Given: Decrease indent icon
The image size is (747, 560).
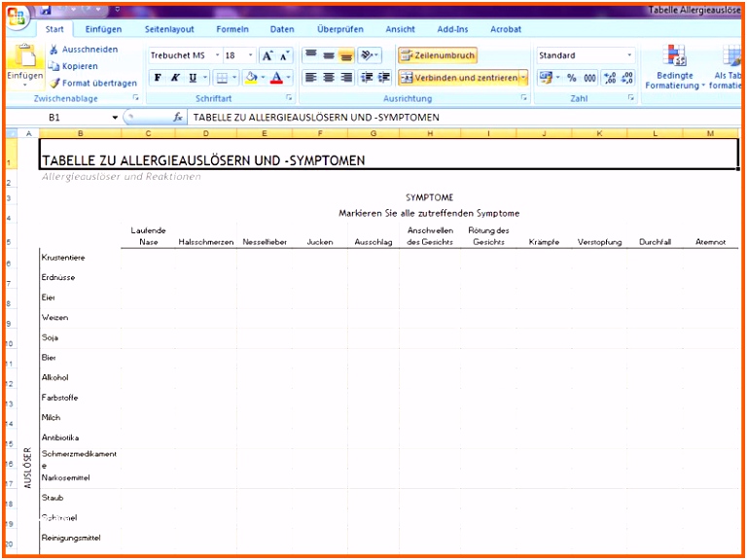Looking at the screenshot, I should point(367,77).
